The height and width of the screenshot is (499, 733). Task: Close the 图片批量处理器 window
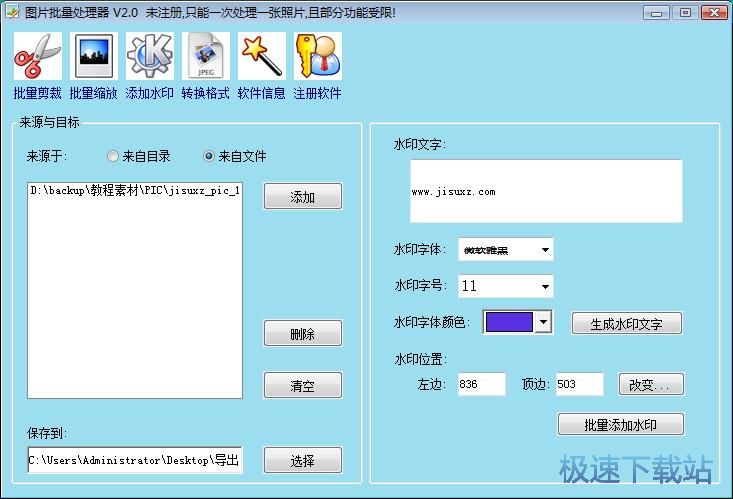click(714, 13)
